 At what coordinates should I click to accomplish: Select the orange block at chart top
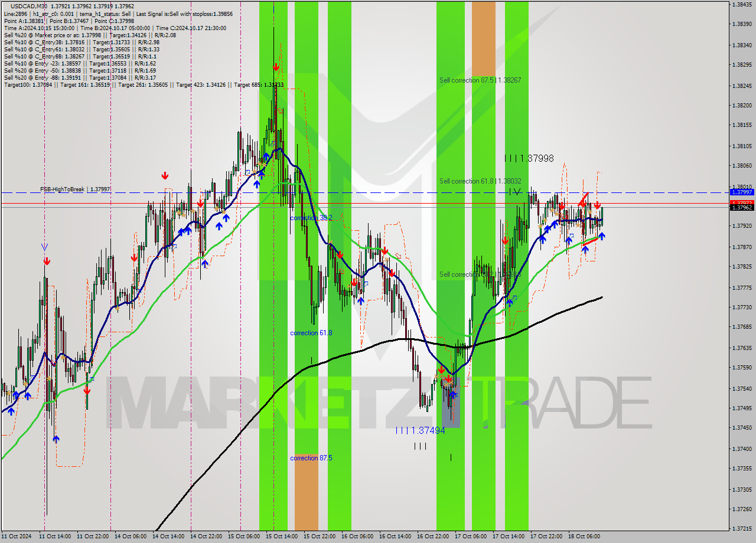[483, 38]
